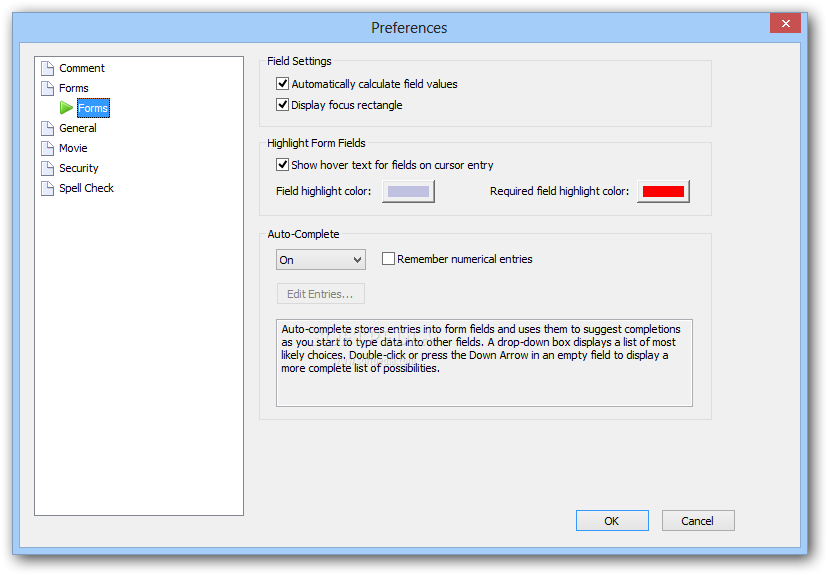
Task: Toggle Display focus rectangle checkbox
Action: tap(283, 105)
